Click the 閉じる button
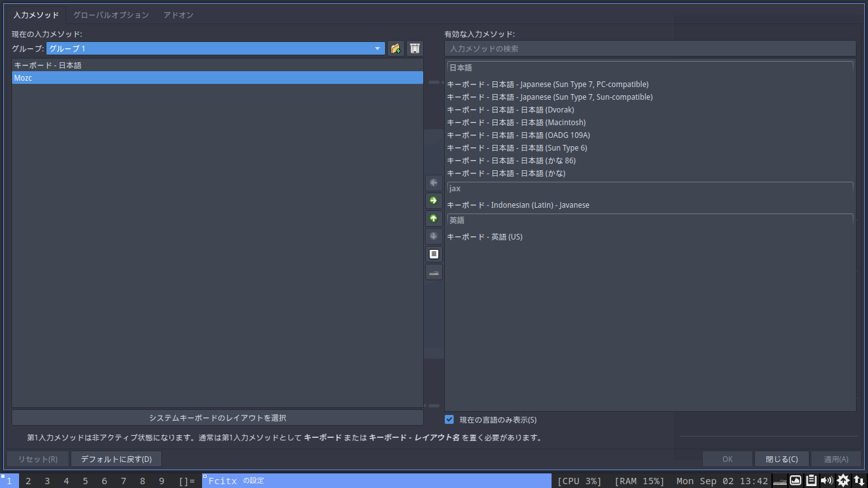868x488 pixels. tap(782, 459)
